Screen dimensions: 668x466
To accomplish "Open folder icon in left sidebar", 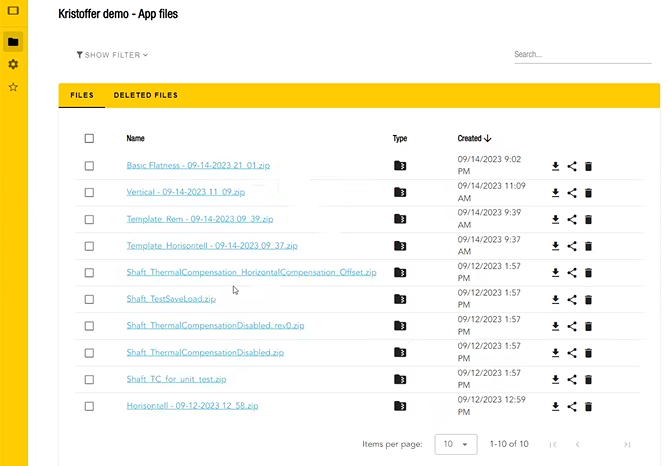I will click(x=13, y=41).
